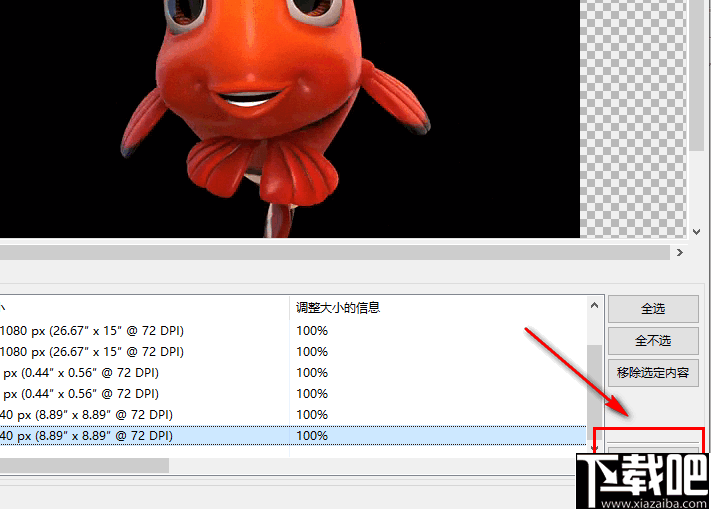The width and height of the screenshot is (711, 509).
Task: Click the red fish preview image
Action: coord(289,118)
